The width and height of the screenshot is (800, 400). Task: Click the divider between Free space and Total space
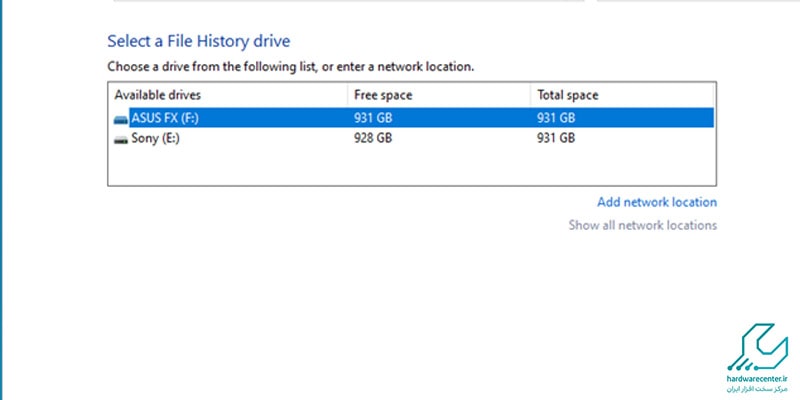[531, 95]
